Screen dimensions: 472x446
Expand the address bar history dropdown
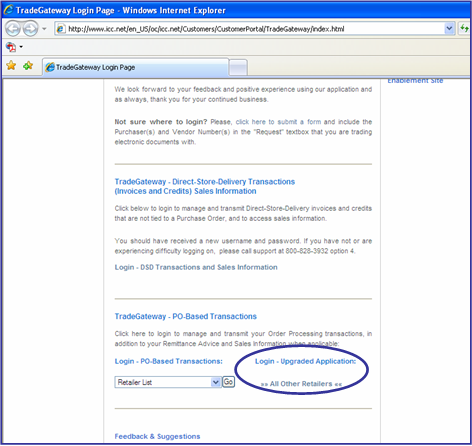pos(449,29)
